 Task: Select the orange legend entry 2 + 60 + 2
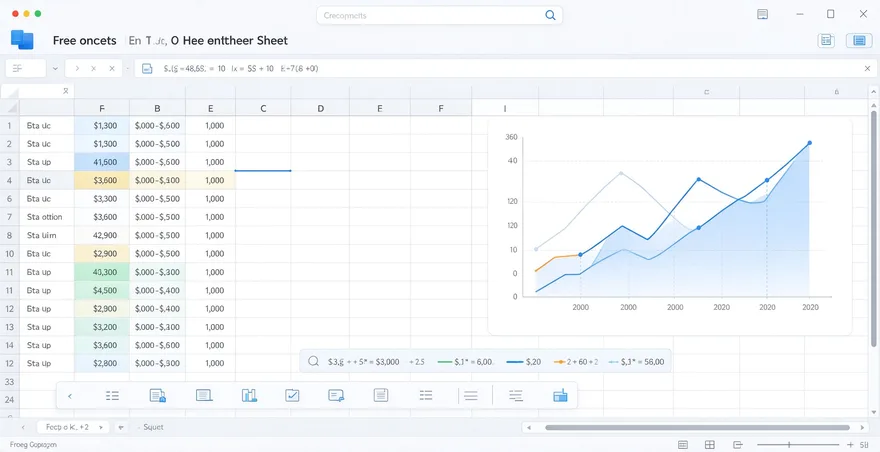tap(576, 362)
